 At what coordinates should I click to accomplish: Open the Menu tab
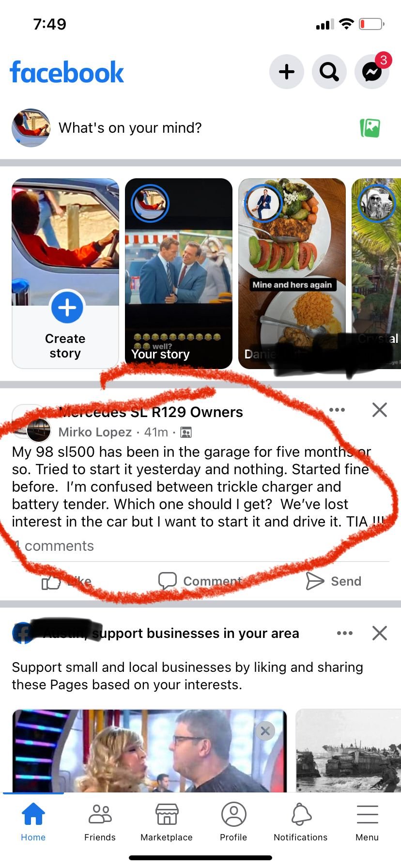coord(367,822)
